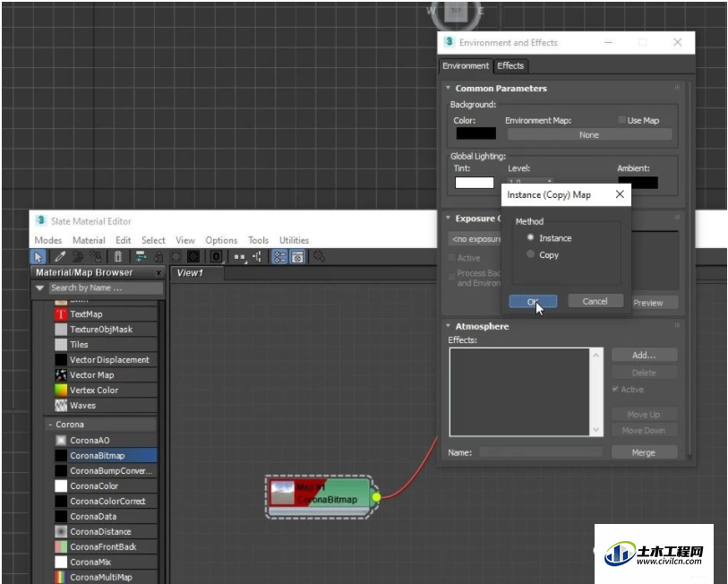This screenshot has height=584, width=728.
Task: Click Assign Material to Selection icon
Action: pyautogui.click(x=95, y=256)
